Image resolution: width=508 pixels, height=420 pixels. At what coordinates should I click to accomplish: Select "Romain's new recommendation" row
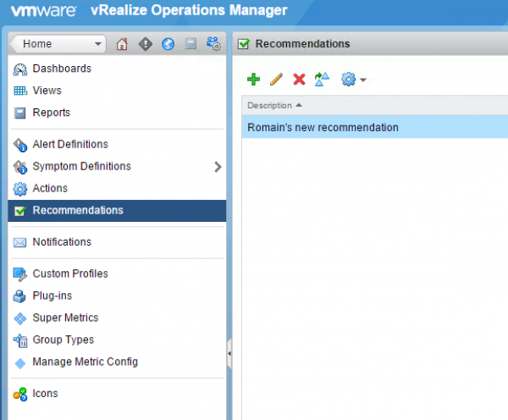pyautogui.click(x=375, y=127)
